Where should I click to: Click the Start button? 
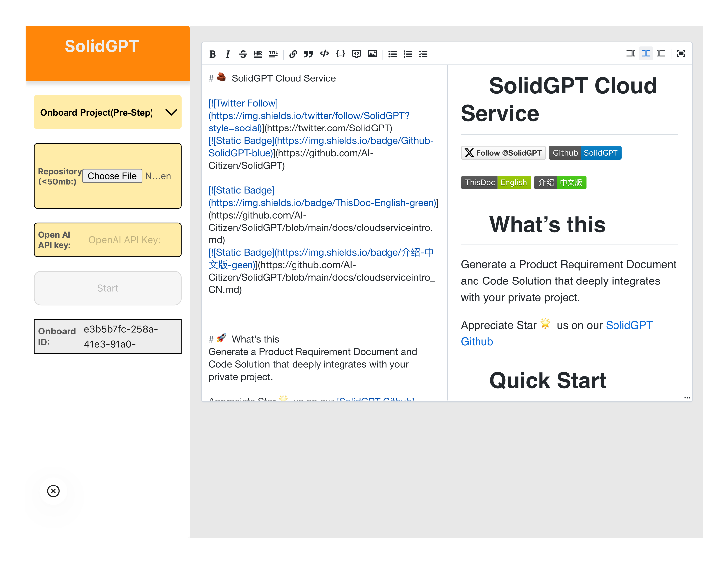tap(108, 288)
